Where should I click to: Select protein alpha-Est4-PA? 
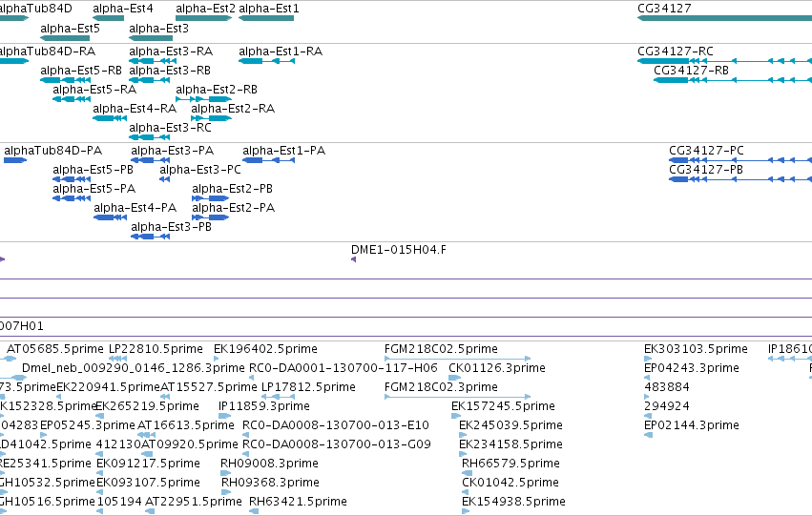tap(111, 217)
